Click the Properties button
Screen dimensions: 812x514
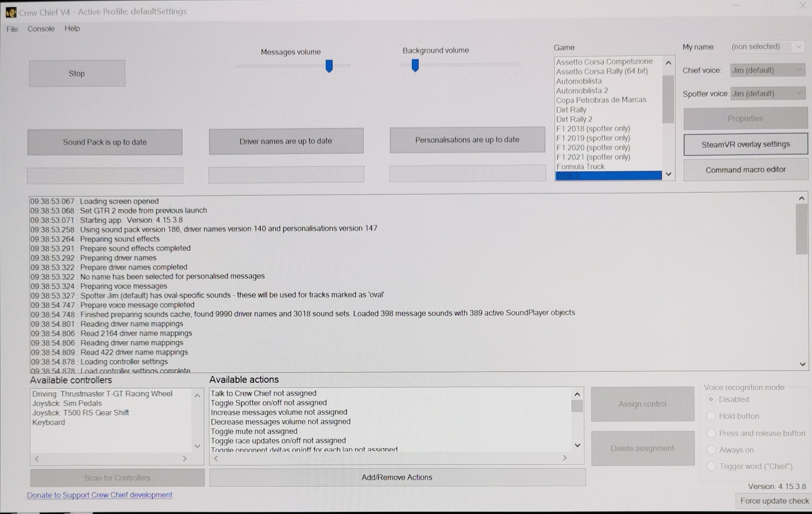tap(745, 118)
